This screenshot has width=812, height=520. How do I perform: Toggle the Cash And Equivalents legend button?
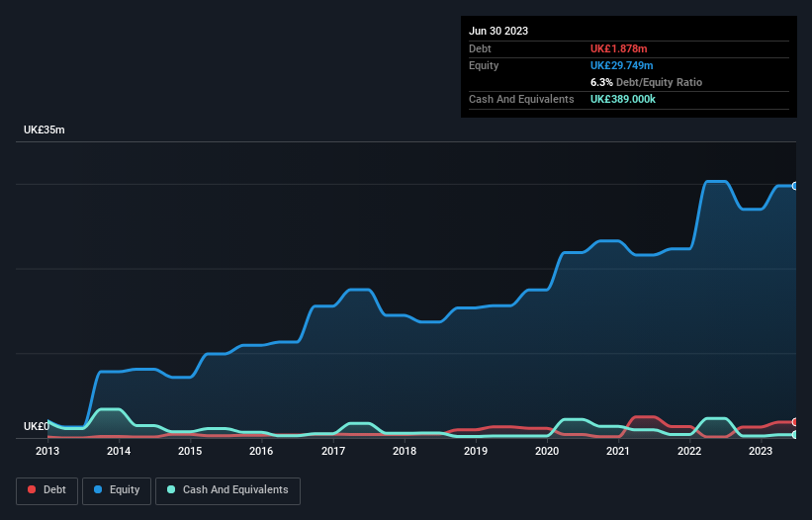[227, 490]
